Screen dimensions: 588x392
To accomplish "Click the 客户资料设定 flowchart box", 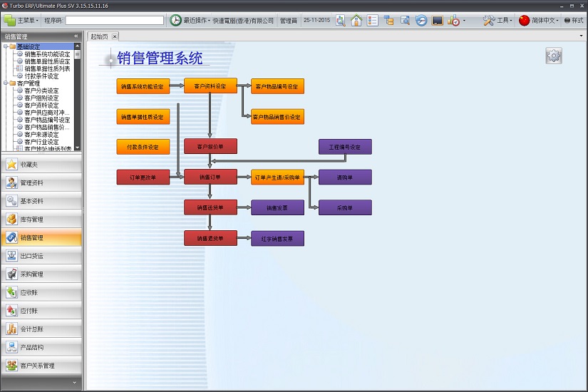I will tap(210, 86).
